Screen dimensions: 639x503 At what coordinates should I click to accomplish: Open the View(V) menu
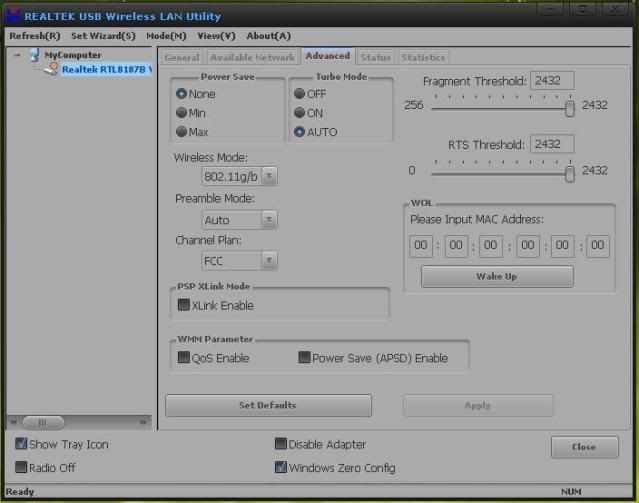(216, 36)
